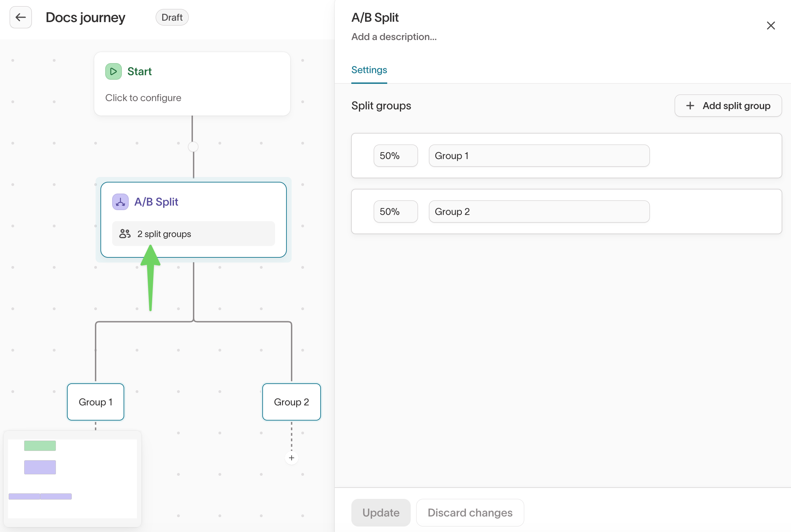Click Add a description text
Image resolution: width=791 pixels, height=532 pixels.
tap(394, 37)
